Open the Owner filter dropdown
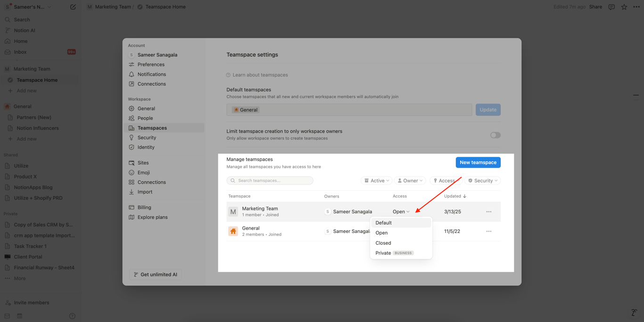 410,181
